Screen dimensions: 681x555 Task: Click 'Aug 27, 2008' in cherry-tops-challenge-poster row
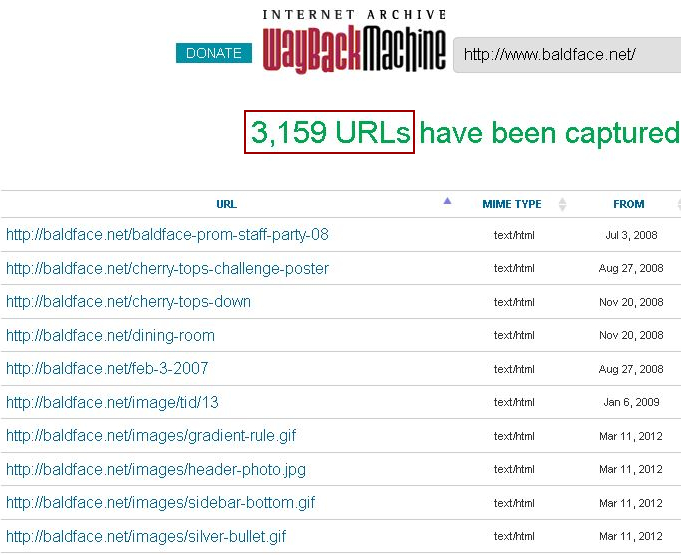click(x=631, y=268)
